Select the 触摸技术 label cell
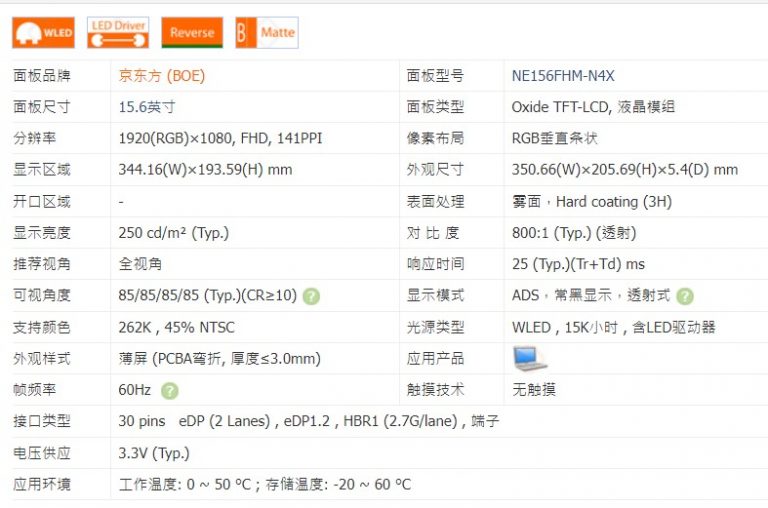The image size is (768, 508). point(435,390)
